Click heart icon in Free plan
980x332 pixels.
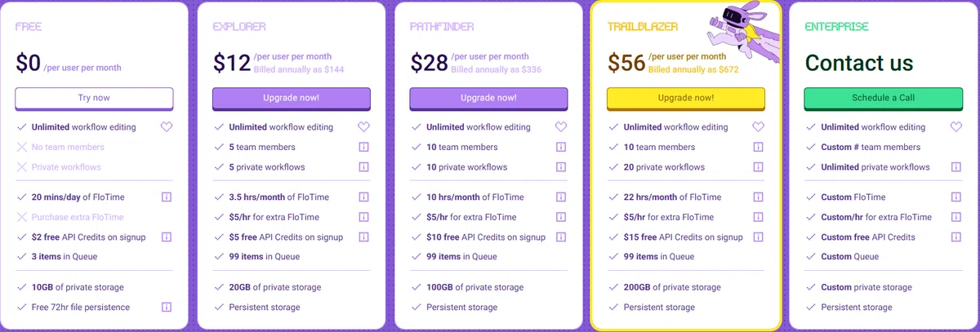[x=167, y=127]
